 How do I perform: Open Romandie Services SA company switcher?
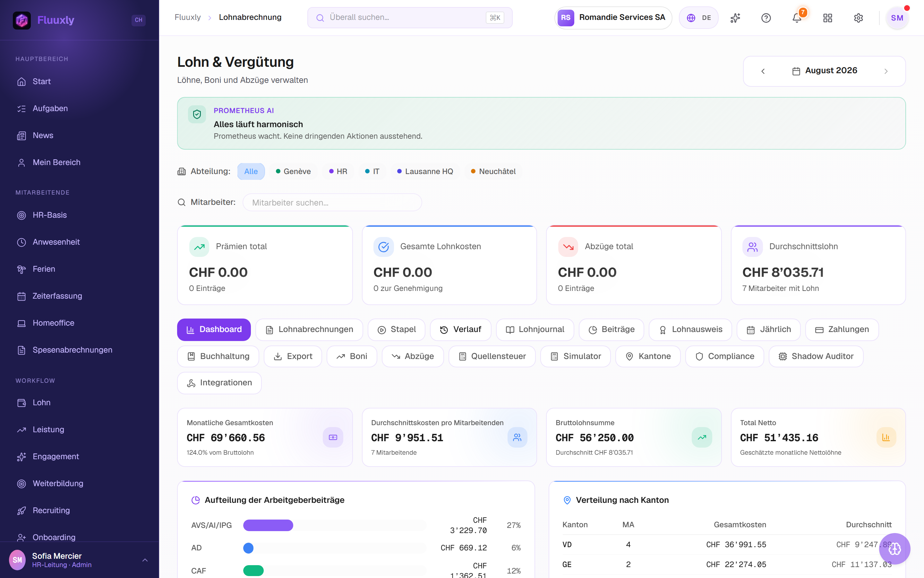613,18
